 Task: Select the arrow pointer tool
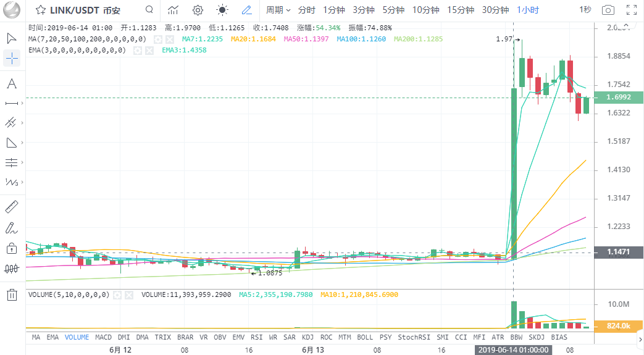tap(12, 39)
